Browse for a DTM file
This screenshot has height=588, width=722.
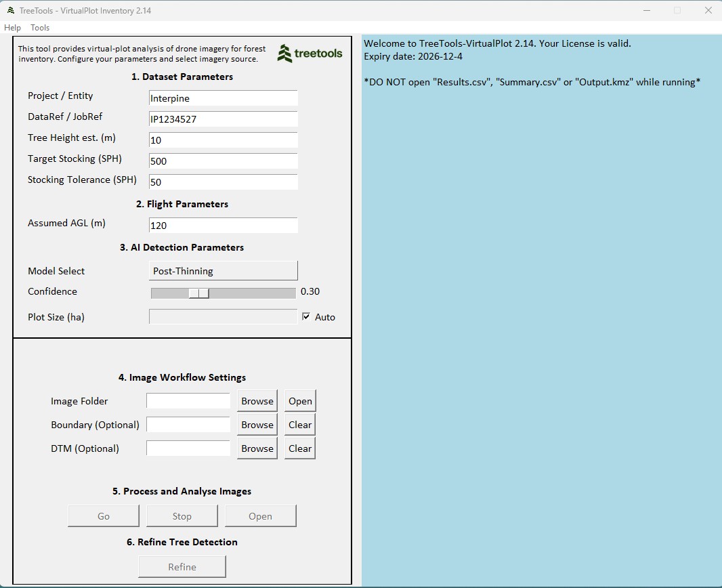click(257, 448)
